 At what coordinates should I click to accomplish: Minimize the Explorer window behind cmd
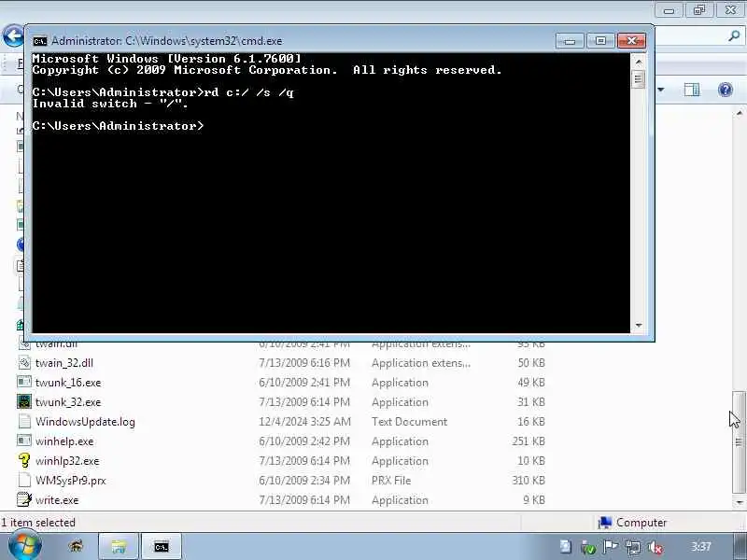pos(669,10)
